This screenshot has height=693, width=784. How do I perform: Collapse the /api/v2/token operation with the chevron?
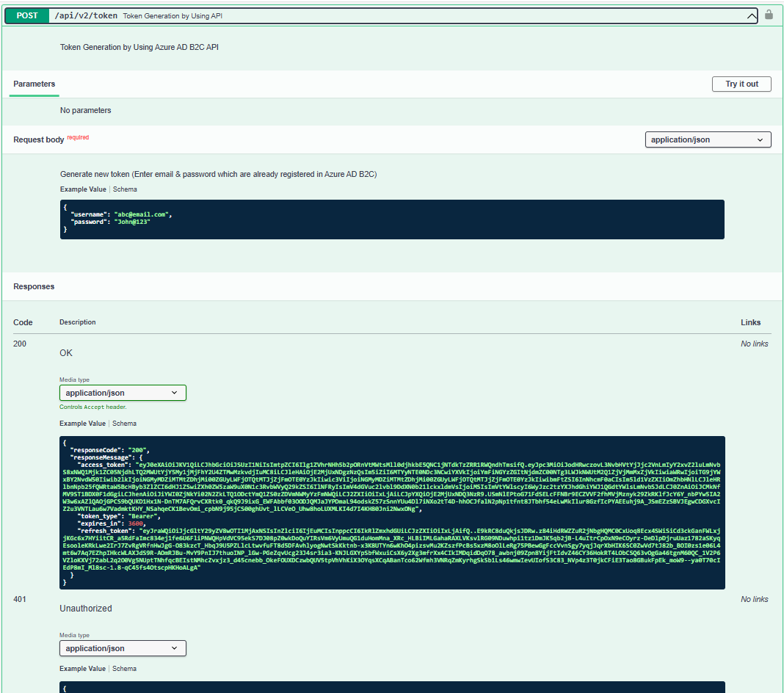tap(751, 15)
